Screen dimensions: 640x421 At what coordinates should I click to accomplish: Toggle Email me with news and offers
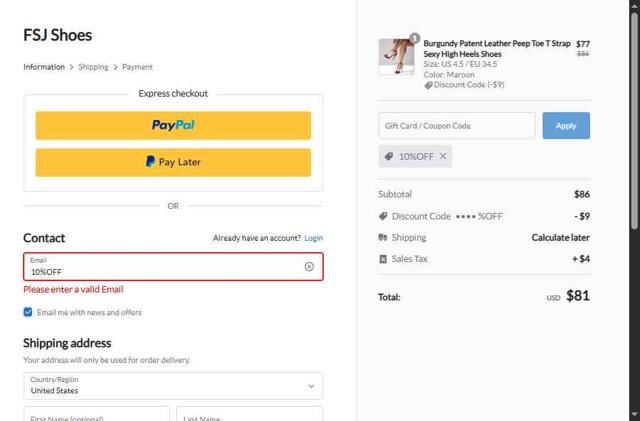[28, 312]
